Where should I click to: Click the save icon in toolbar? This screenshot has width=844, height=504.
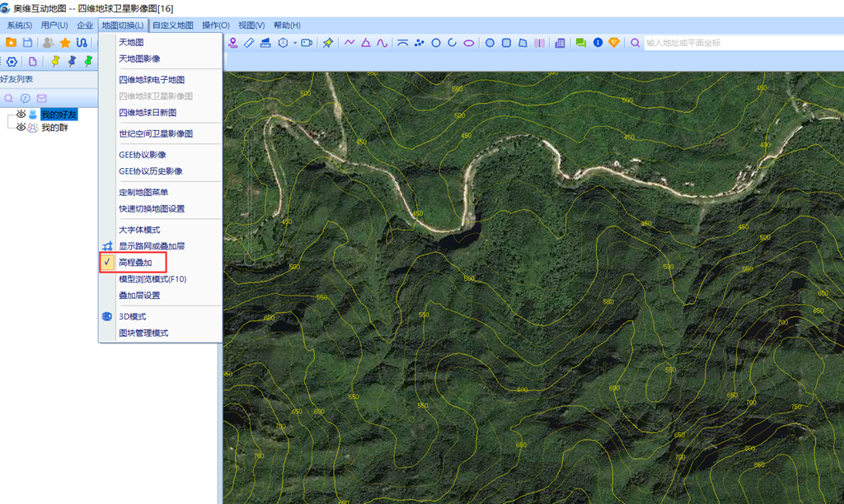[27, 43]
